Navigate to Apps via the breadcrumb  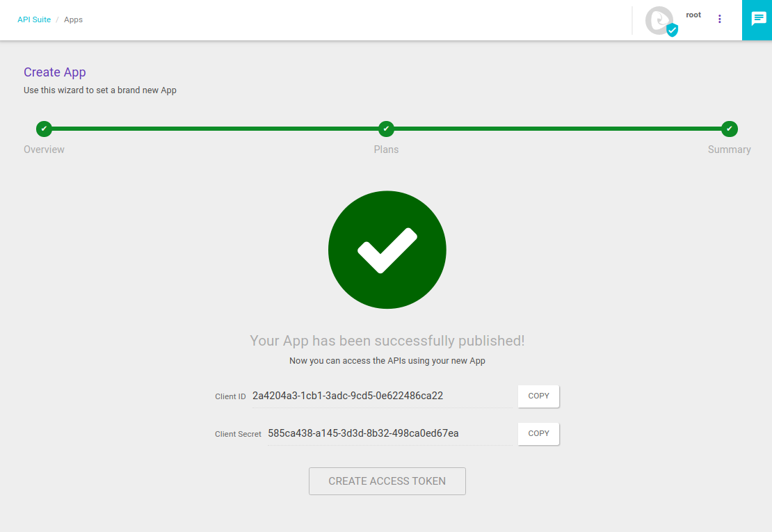(73, 19)
